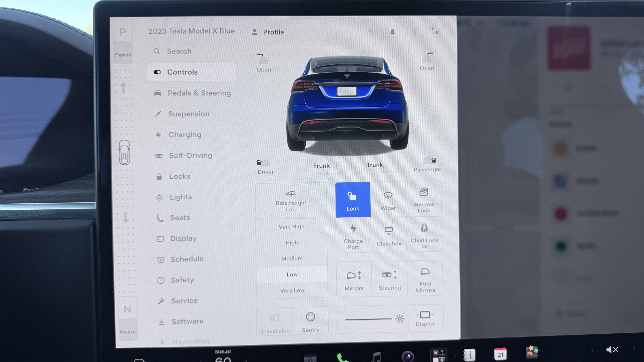Screen dimensions: 644x362
Task: Open the Driver door
Action: coord(265,167)
